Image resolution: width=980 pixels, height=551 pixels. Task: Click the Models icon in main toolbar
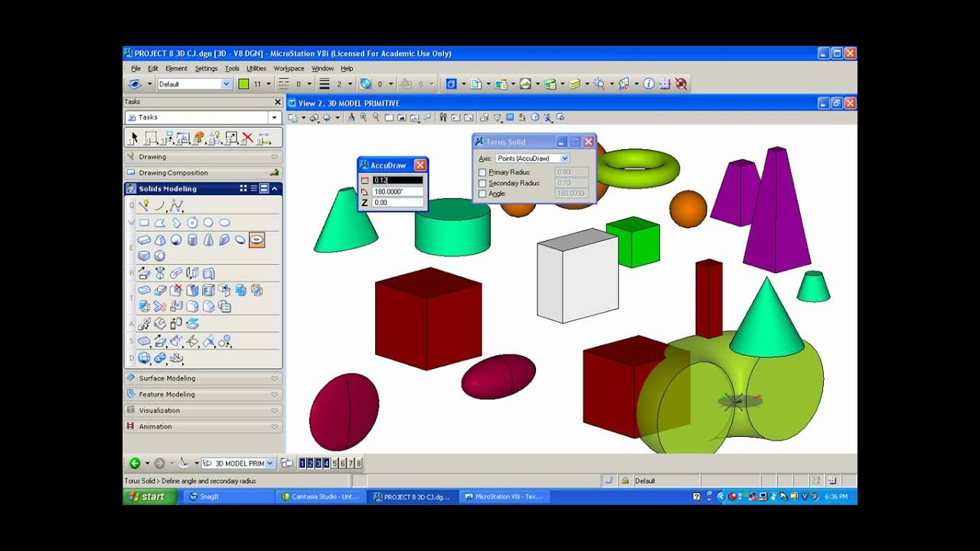[x=476, y=84]
